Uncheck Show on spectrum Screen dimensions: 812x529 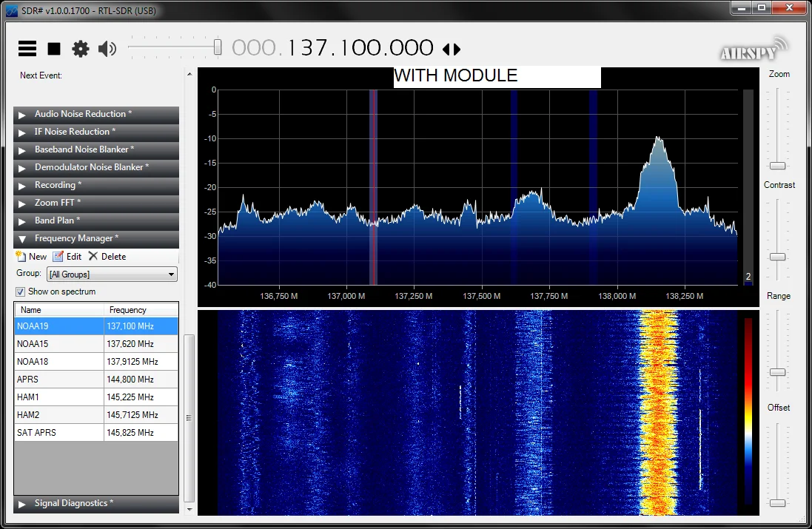(20, 292)
